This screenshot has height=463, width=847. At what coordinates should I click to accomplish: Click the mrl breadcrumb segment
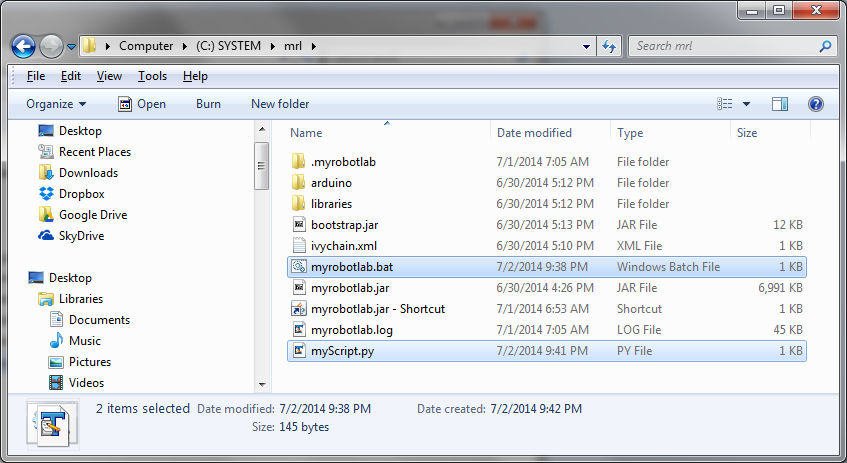(x=293, y=46)
